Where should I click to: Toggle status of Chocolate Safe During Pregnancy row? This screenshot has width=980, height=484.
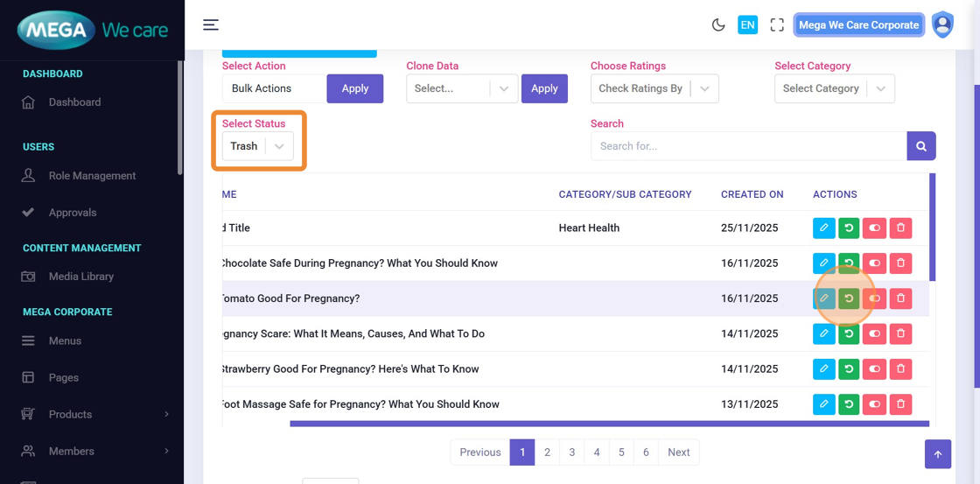(874, 263)
